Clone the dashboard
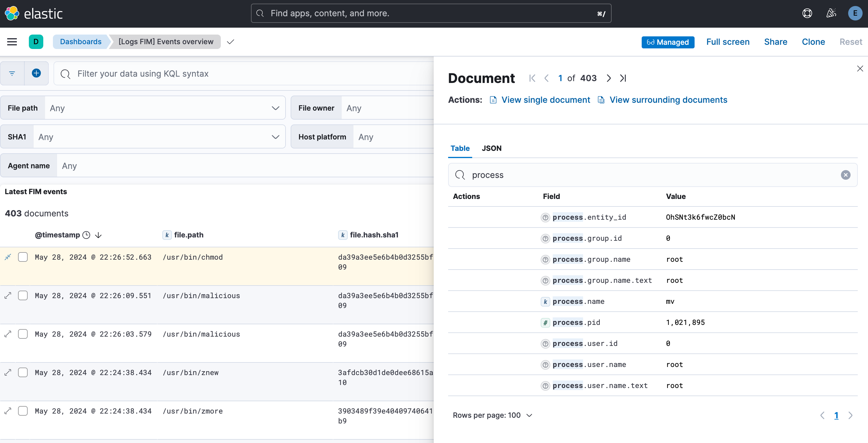Viewport: 868px width, 443px height. click(x=813, y=42)
